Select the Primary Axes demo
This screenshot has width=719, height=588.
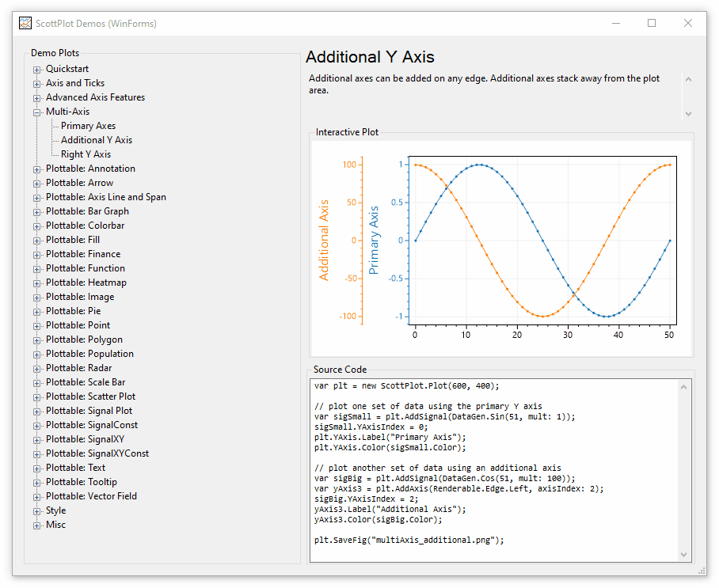[x=88, y=126]
